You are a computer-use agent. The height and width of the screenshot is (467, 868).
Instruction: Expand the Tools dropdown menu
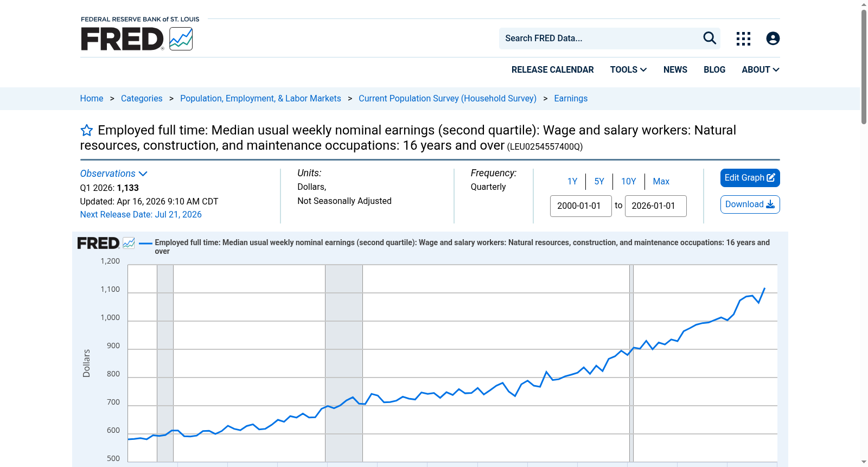tap(628, 69)
